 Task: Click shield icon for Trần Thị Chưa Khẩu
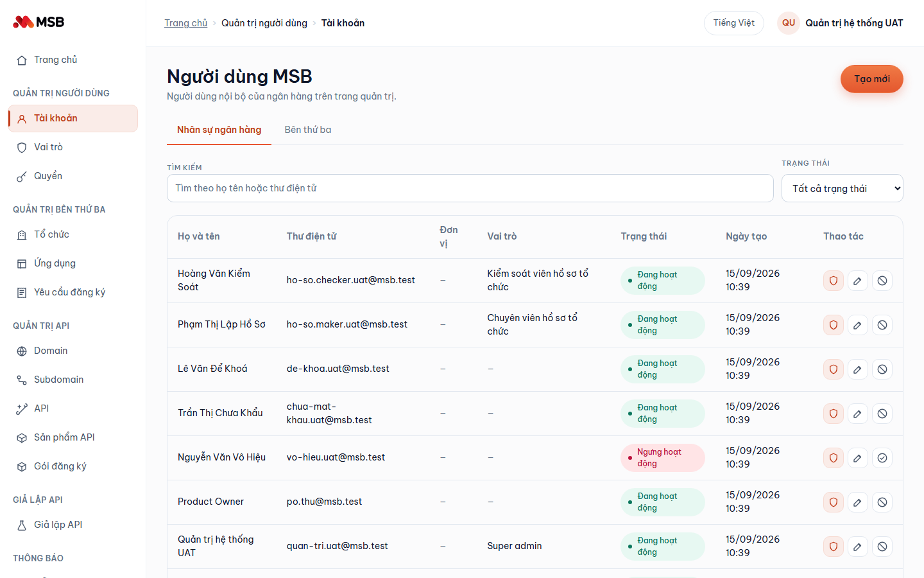click(x=834, y=414)
